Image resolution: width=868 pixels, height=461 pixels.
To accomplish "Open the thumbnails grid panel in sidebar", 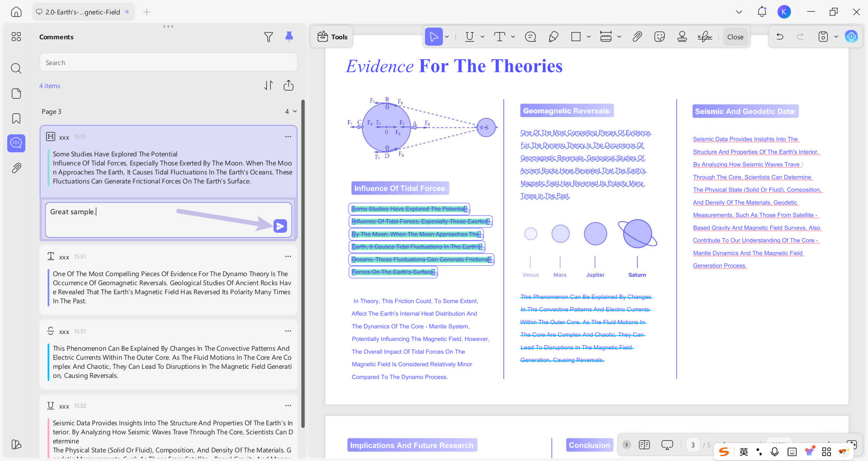I will click(16, 37).
